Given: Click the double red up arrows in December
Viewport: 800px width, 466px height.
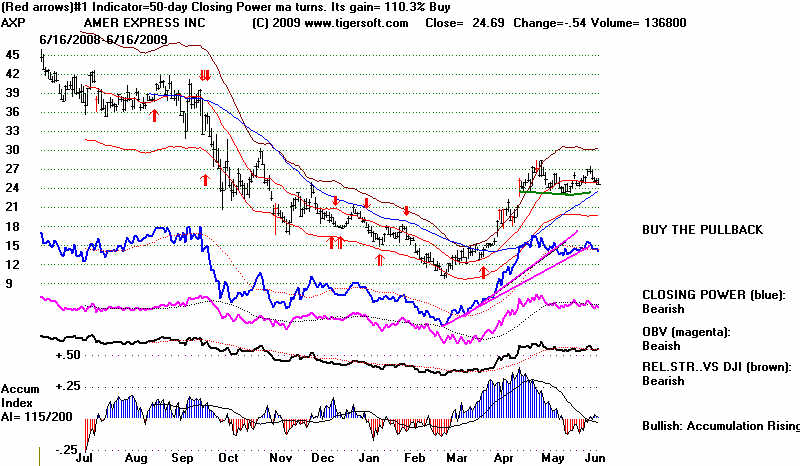Looking at the screenshot, I should click(335, 242).
